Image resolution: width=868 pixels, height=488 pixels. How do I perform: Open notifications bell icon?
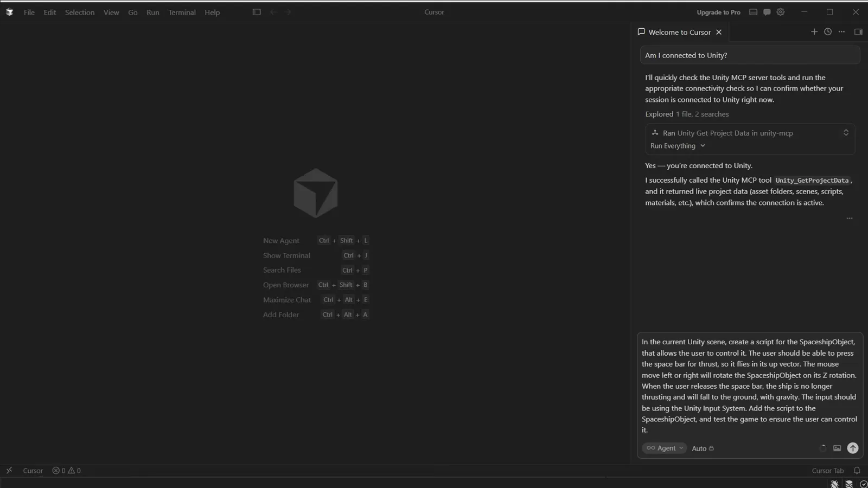[857, 471]
